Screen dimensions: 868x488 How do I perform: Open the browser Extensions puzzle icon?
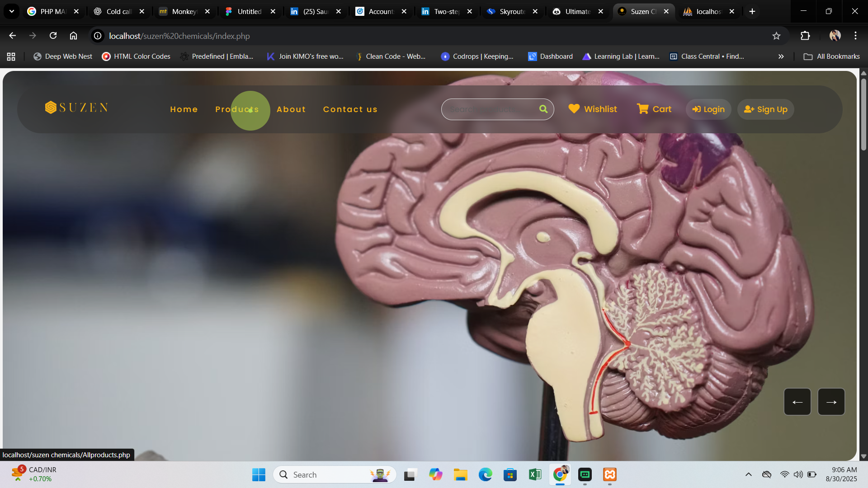point(805,36)
